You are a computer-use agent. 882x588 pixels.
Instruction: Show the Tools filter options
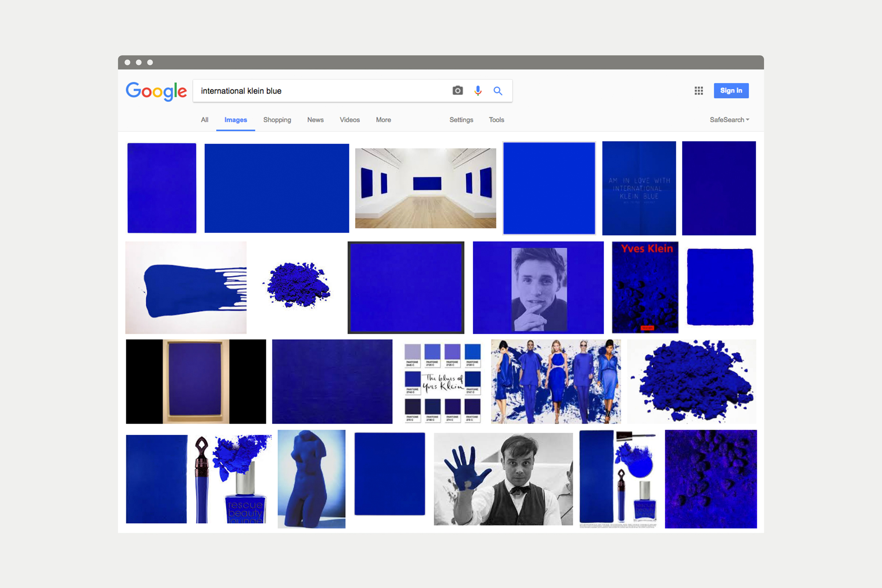click(x=496, y=120)
